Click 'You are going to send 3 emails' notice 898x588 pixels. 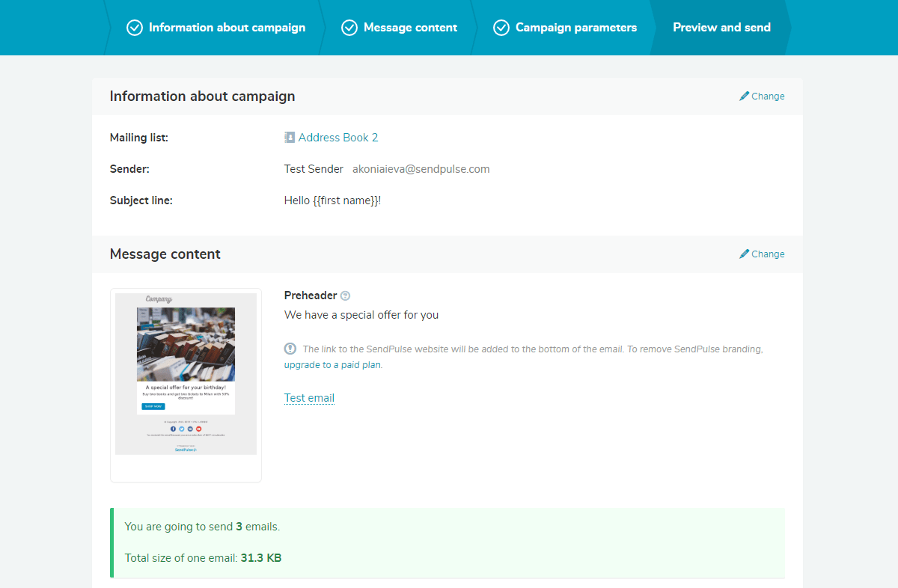pyautogui.click(x=202, y=527)
